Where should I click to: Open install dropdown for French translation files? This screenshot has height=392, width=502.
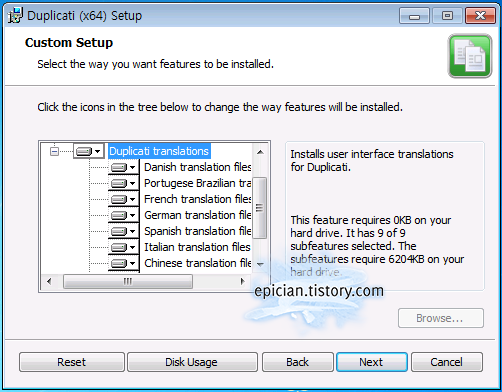click(124, 199)
